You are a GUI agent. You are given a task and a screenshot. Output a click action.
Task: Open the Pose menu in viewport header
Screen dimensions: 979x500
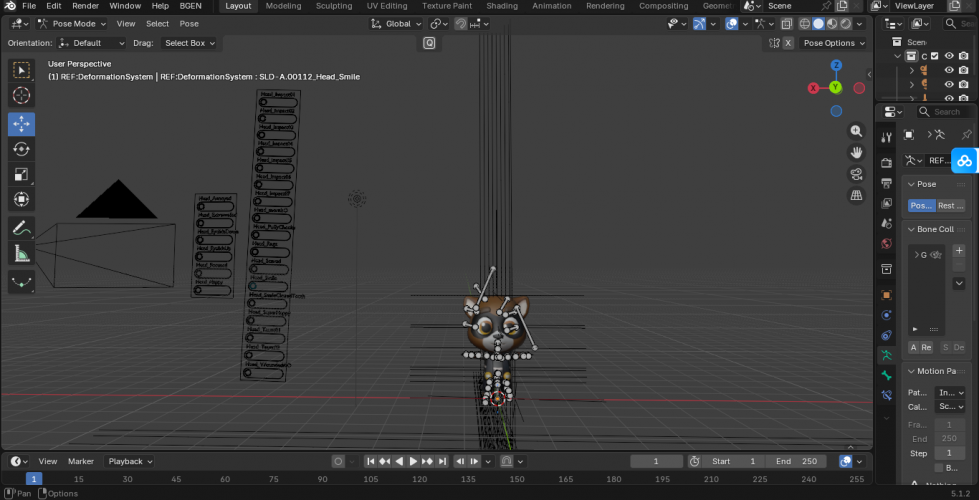click(189, 24)
